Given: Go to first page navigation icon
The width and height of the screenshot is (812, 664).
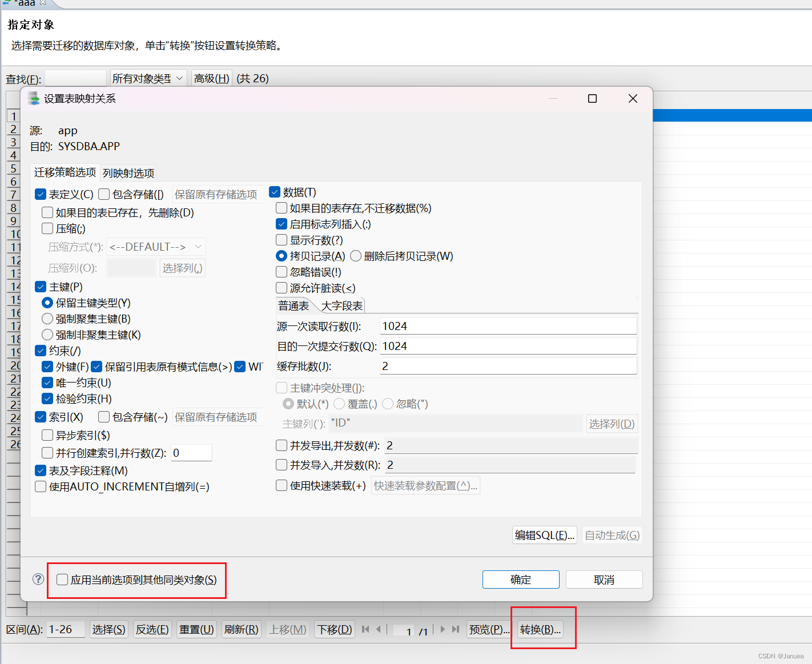Looking at the screenshot, I should [365, 629].
